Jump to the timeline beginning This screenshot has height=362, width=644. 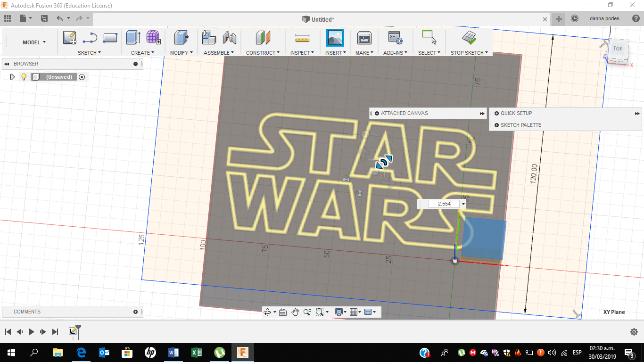point(8,332)
